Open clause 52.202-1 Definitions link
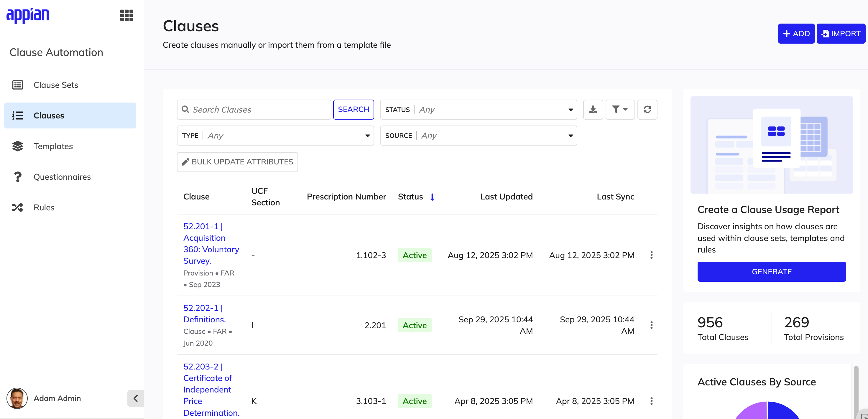The image size is (868, 419). tap(205, 314)
